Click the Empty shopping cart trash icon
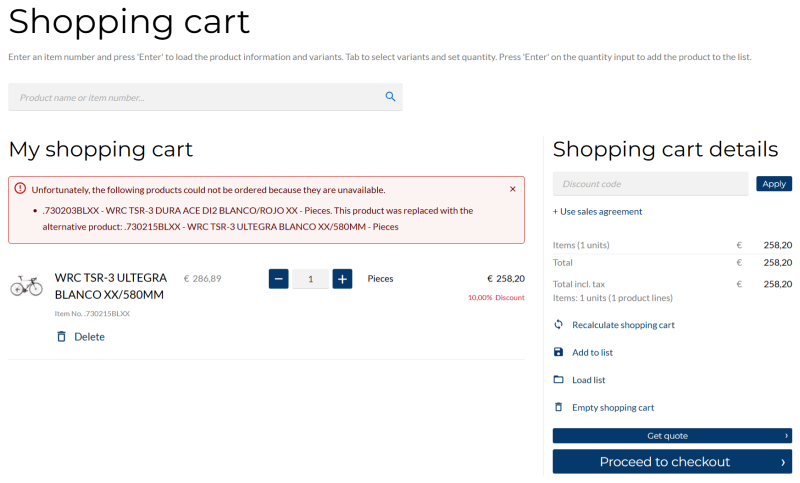The image size is (800, 483). pos(559,407)
